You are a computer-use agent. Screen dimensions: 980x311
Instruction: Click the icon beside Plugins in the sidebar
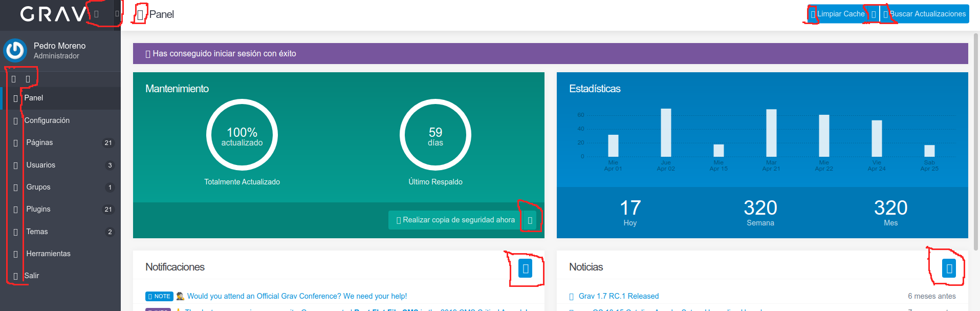[15, 210]
